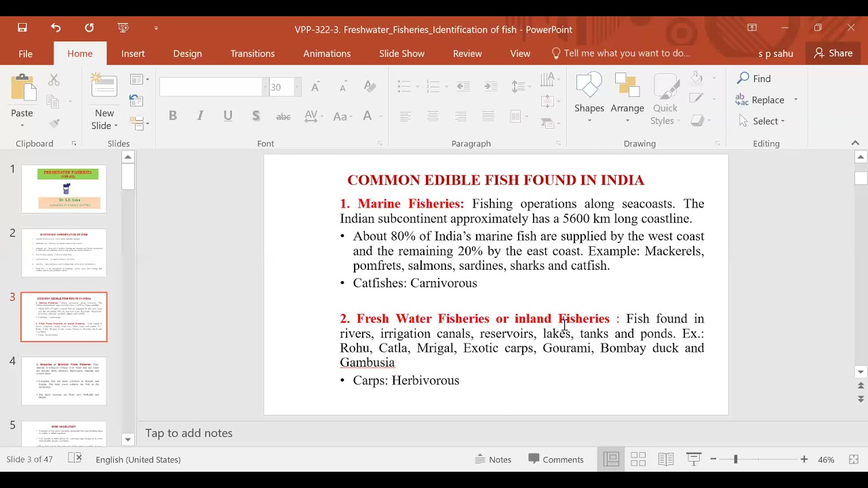Collapse the ribbon with the chevron
Screen dimensions: 868x488
(x=855, y=143)
